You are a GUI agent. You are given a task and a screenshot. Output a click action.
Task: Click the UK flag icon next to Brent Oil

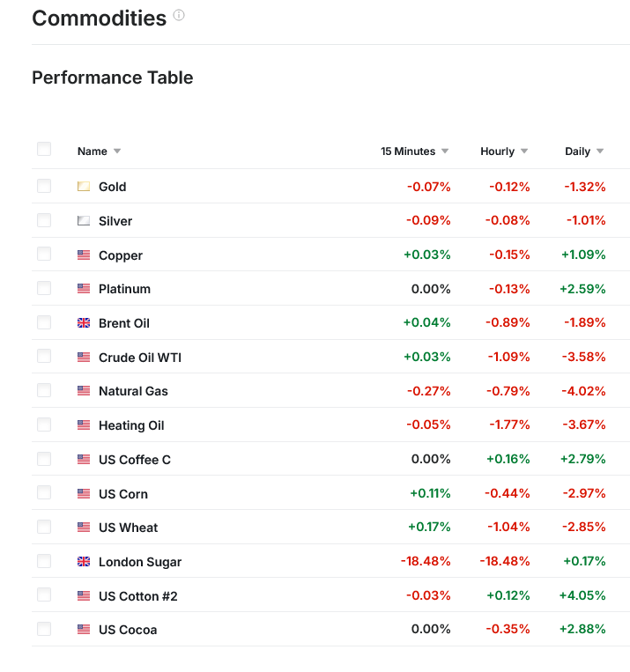(x=84, y=323)
